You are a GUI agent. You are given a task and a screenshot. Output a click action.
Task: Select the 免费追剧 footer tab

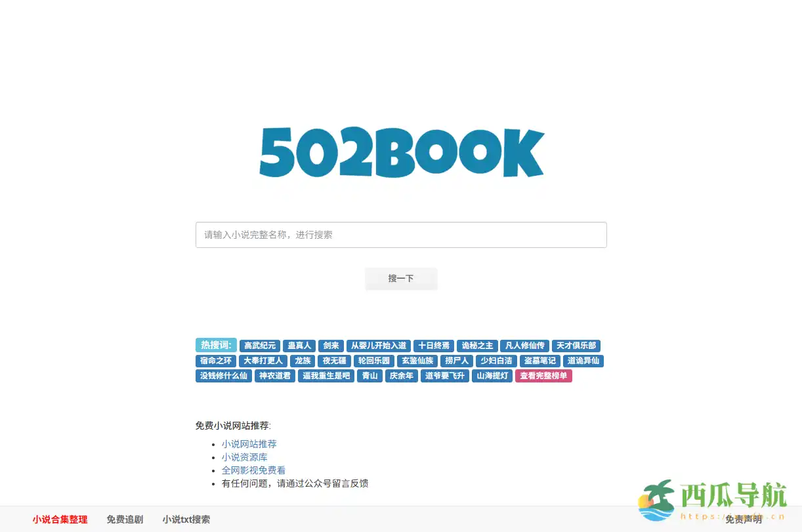click(125, 520)
